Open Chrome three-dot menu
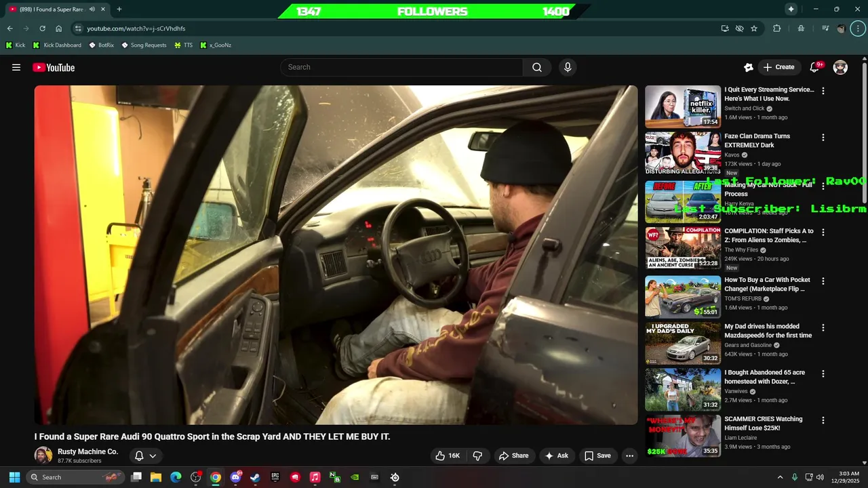Screen dimensions: 868x488 pyautogui.click(x=858, y=28)
